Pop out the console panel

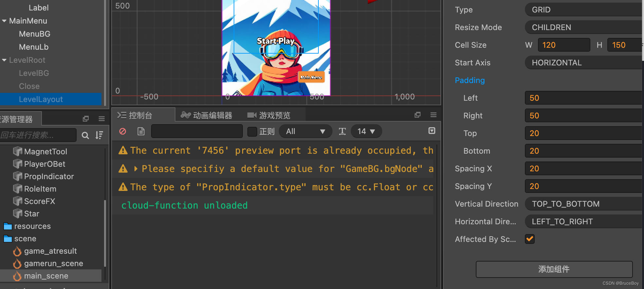coord(418,115)
